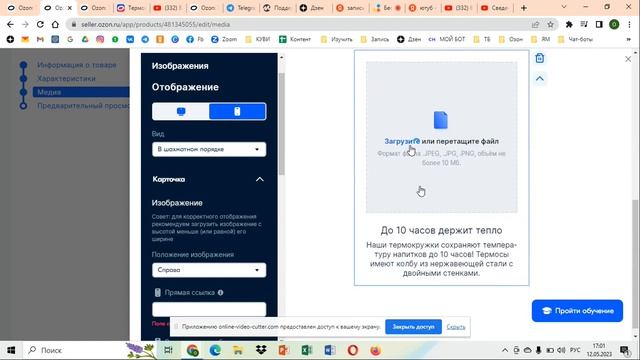This screenshot has width=640, height=360.
Task: Close the editor with X icon
Action: [x=628, y=59]
